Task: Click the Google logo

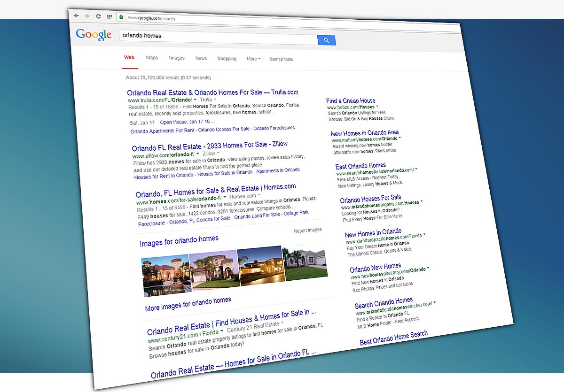Action: point(94,34)
